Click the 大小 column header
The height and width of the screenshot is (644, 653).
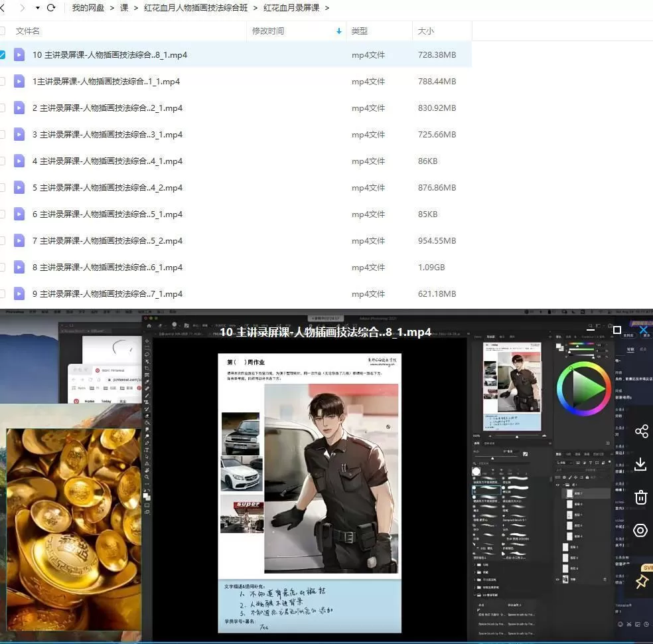click(426, 31)
